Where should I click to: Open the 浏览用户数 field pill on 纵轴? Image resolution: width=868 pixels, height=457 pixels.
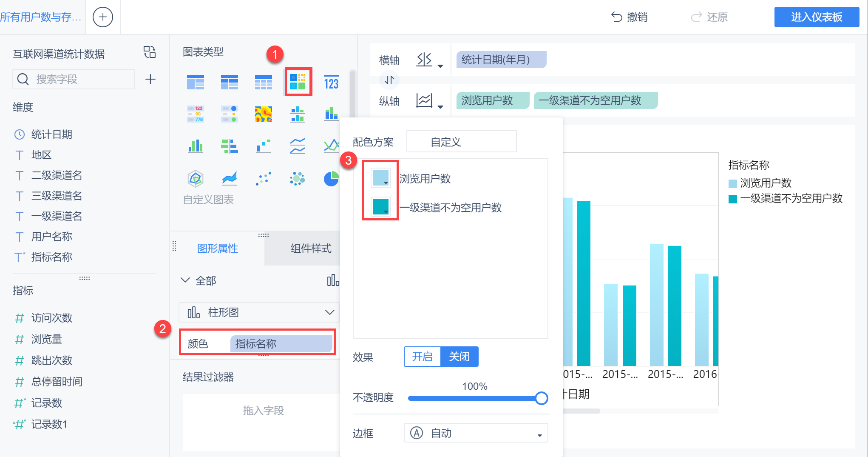[x=493, y=100]
